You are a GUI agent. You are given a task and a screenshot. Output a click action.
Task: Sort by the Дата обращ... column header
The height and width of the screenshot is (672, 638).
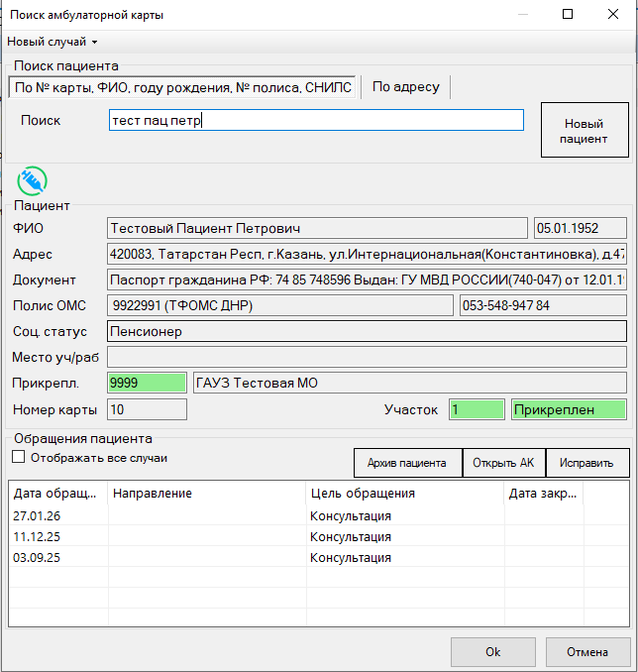[57, 494]
